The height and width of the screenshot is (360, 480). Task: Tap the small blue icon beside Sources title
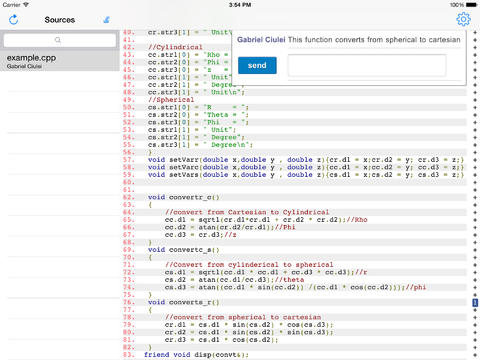pyautogui.click(x=107, y=20)
